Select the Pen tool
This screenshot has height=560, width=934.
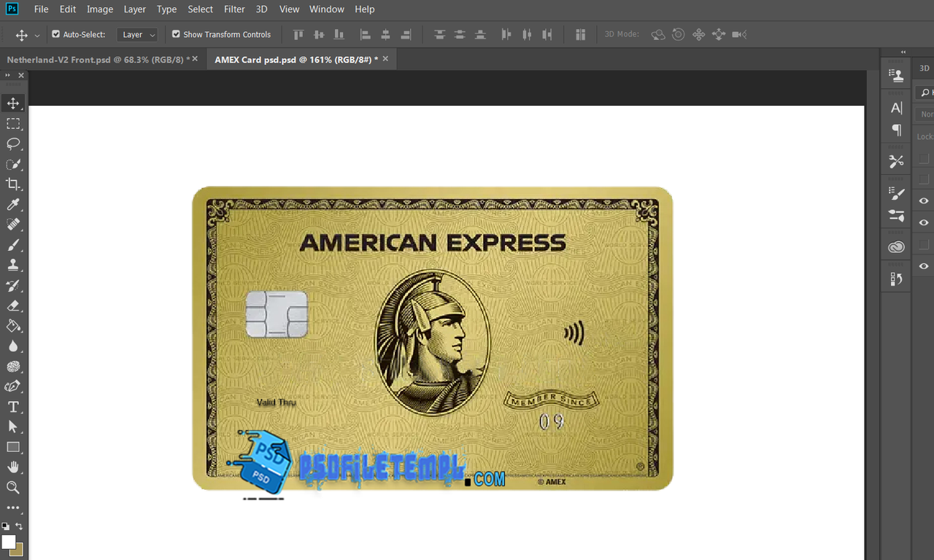[13, 386]
